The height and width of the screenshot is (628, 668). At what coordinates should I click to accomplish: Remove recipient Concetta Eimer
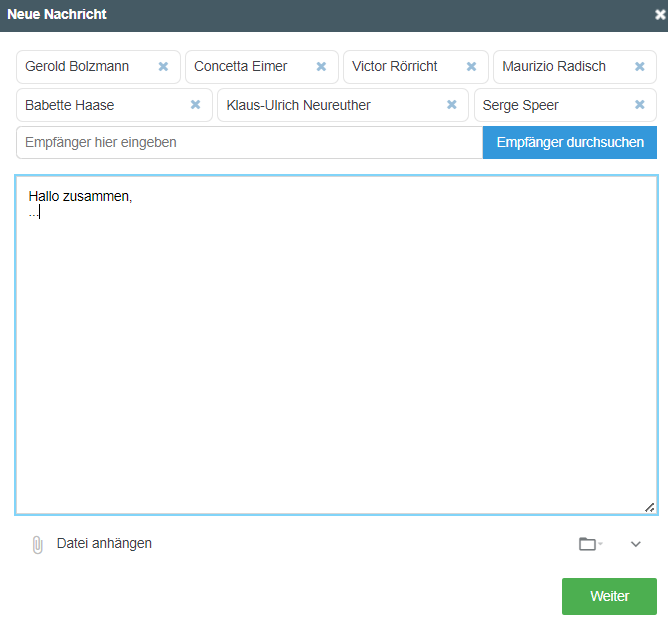pos(321,66)
